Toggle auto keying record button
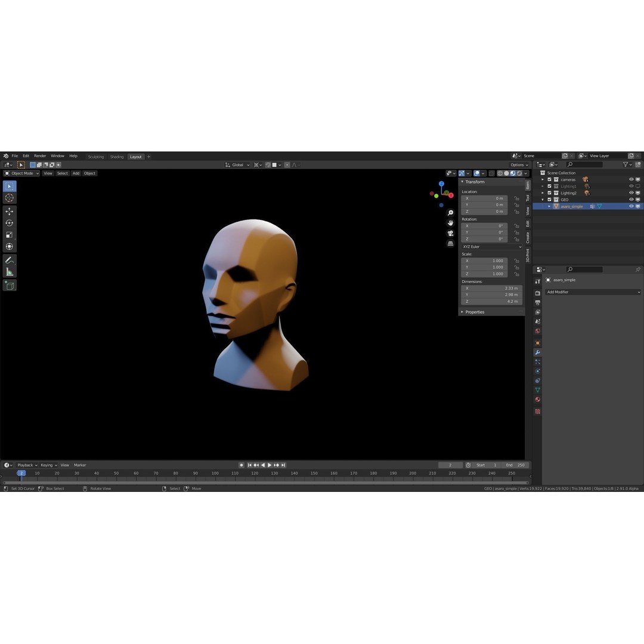The height and width of the screenshot is (644, 644). (241, 465)
